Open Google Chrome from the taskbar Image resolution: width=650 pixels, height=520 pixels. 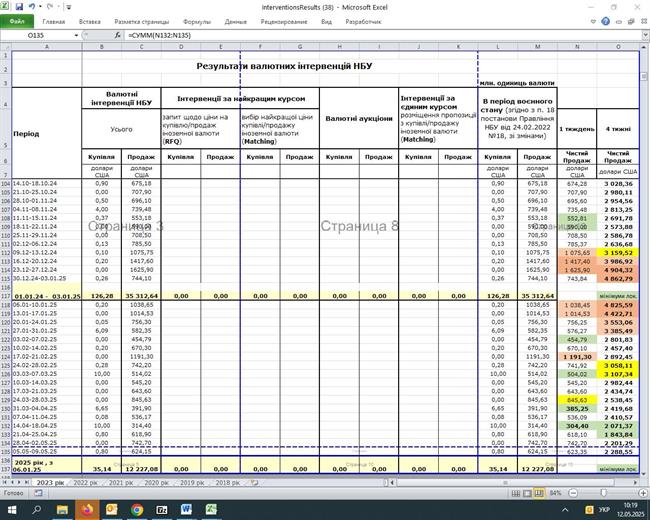click(x=137, y=510)
